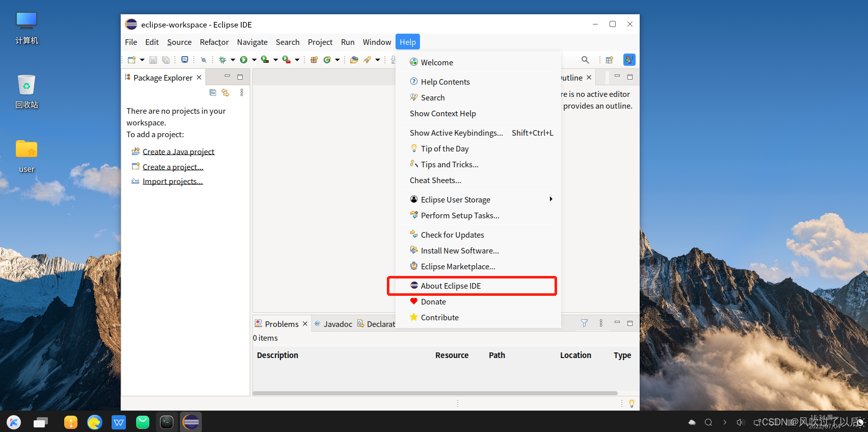
Task: Open the Edit menu
Action: (x=152, y=42)
